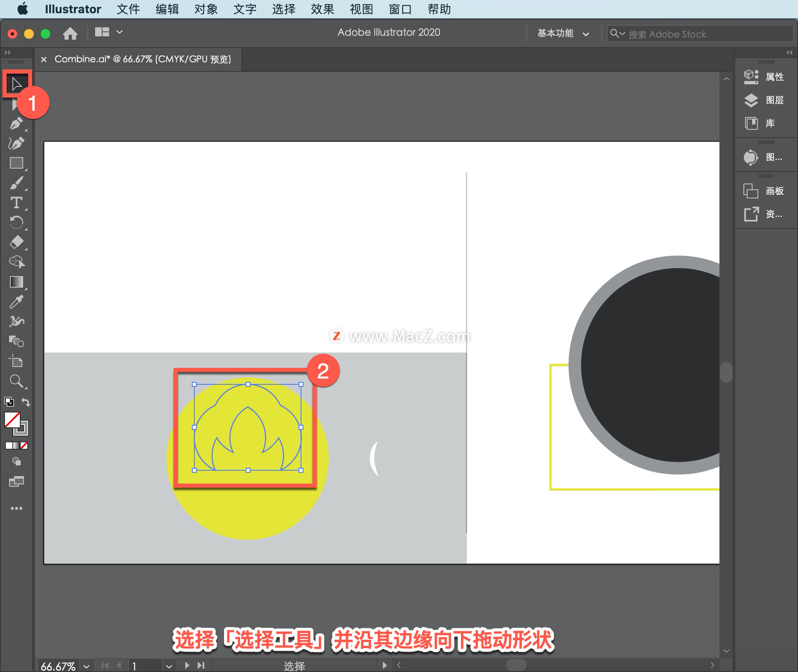Image resolution: width=798 pixels, height=672 pixels.
Task: Select the Zoom tool
Action: [17, 381]
